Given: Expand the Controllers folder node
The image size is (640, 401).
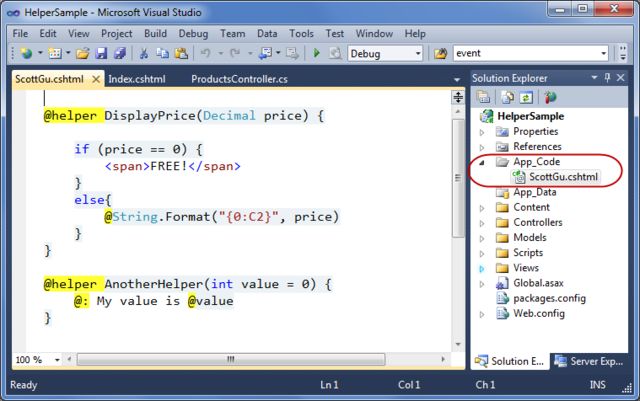Looking at the screenshot, I should click(x=482, y=223).
